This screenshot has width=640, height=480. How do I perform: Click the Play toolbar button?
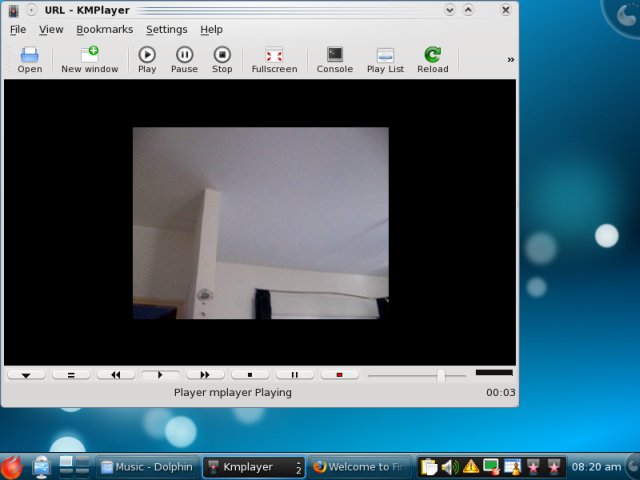pos(147,60)
